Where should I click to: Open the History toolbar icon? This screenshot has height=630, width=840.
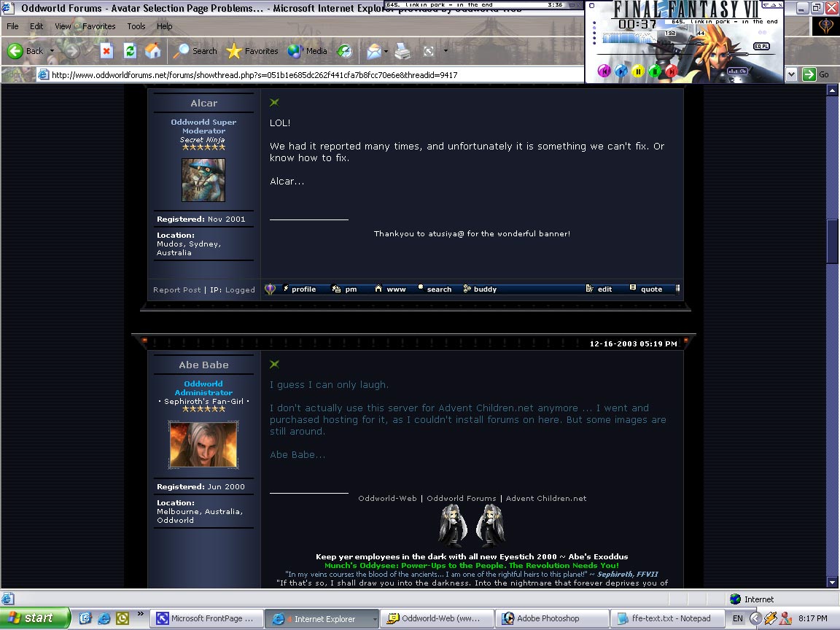tap(345, 51)
